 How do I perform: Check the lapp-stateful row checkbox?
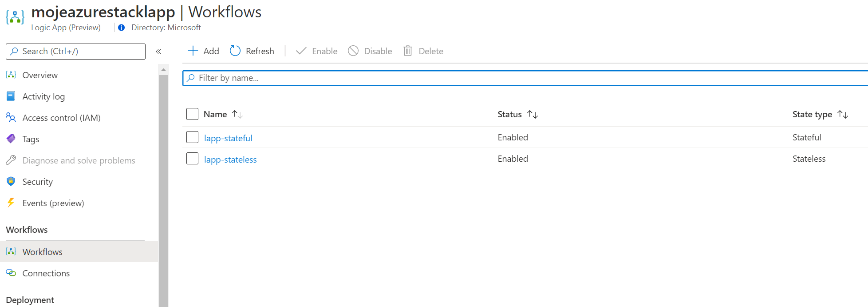[x=192, y=137]
